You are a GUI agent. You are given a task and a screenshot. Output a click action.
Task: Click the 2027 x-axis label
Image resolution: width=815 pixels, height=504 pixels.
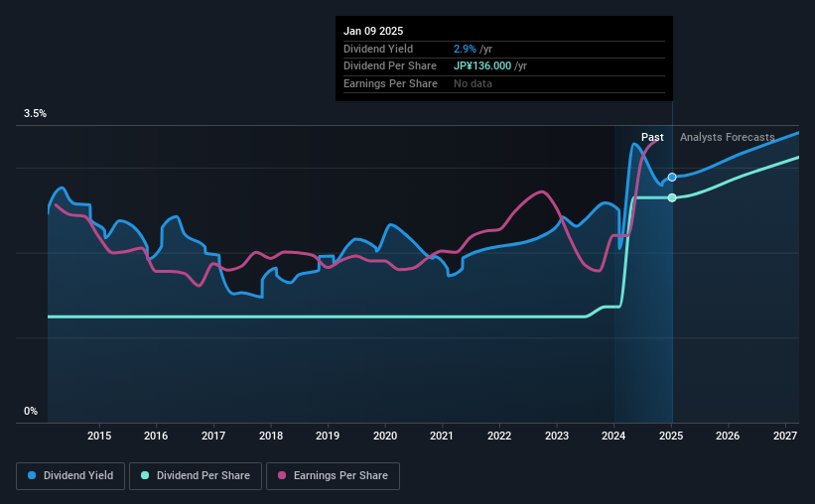[x=785, y=436]
